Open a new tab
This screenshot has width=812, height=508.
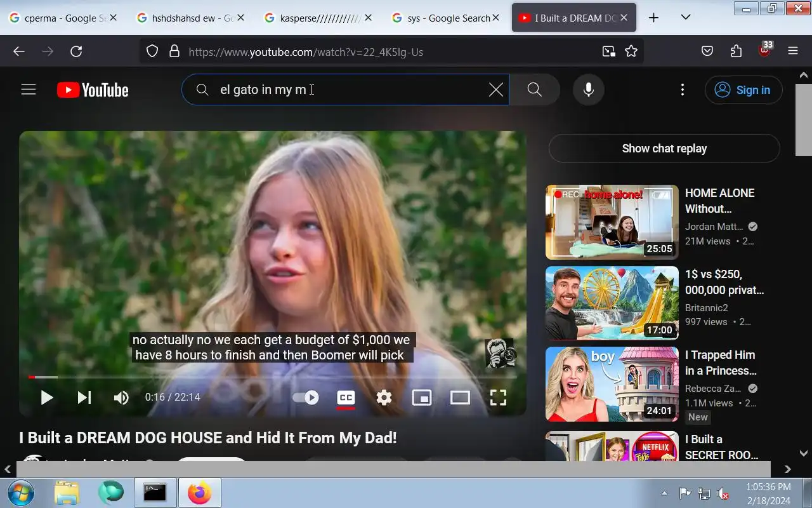click(x=653, y=18)
